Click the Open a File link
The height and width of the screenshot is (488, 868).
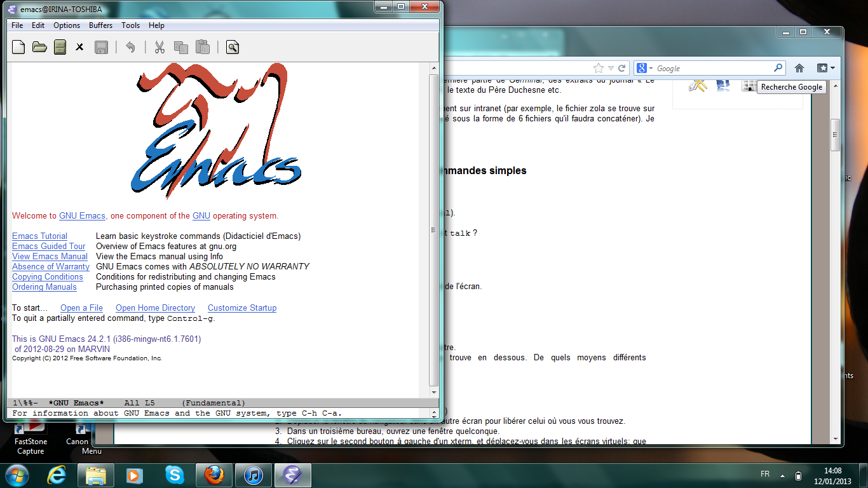(81, 308)
